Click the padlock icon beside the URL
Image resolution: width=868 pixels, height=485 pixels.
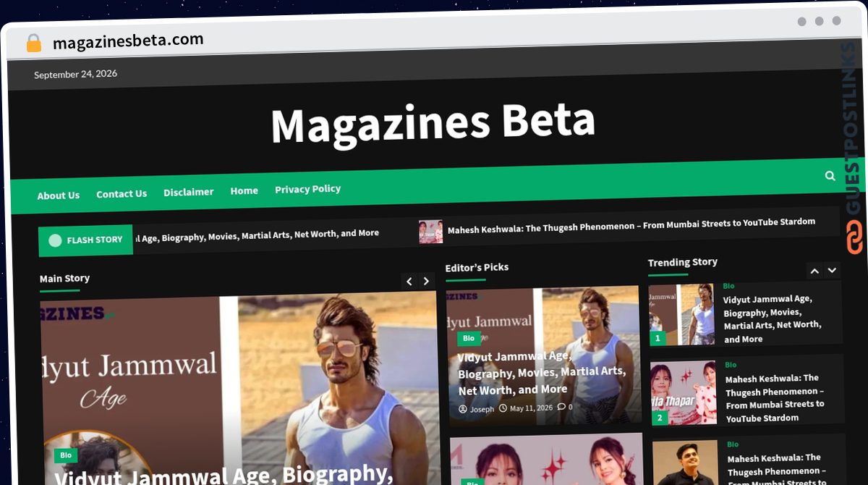point(34,43)
